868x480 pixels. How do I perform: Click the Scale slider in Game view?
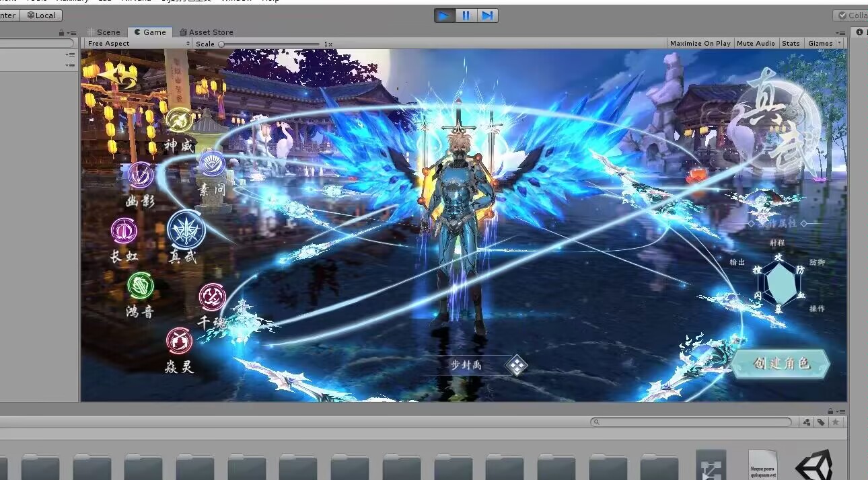[x=269, y=44]
